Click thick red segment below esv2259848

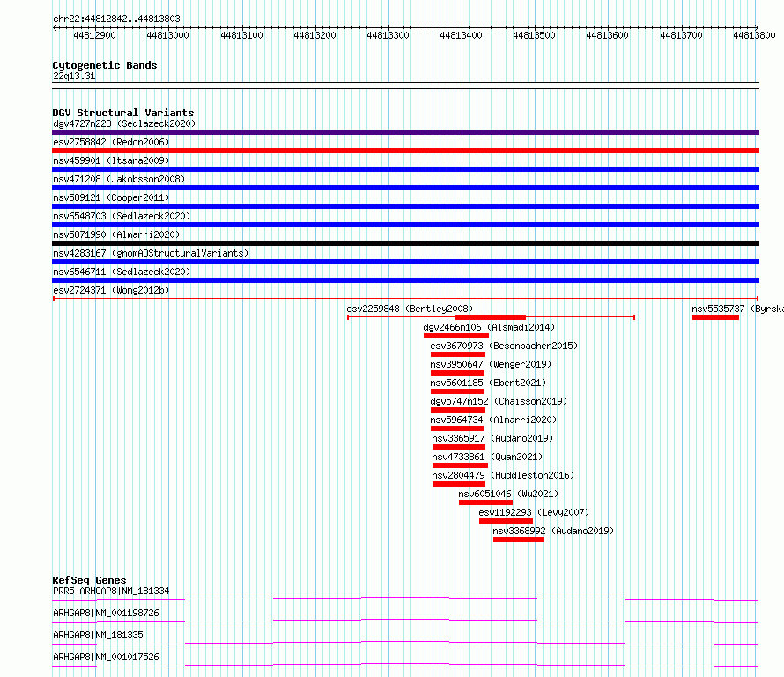[x=491, y=317]
